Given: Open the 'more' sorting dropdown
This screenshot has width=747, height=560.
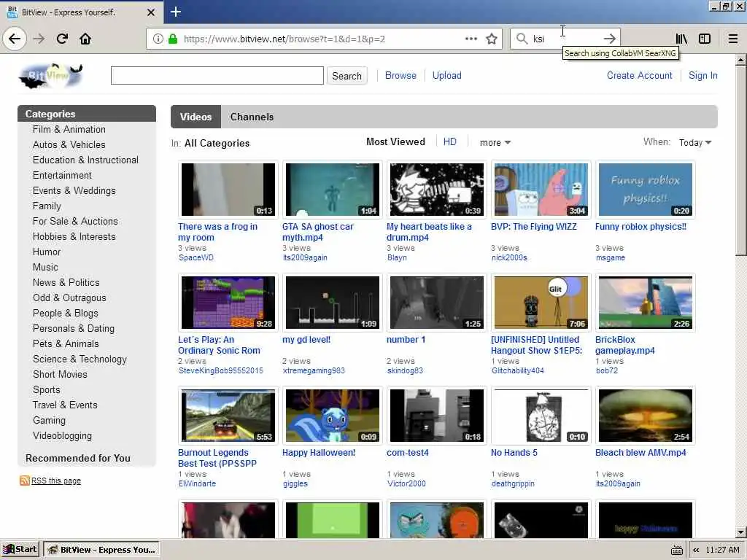Looking at the screenshot, I should (495, 142).
